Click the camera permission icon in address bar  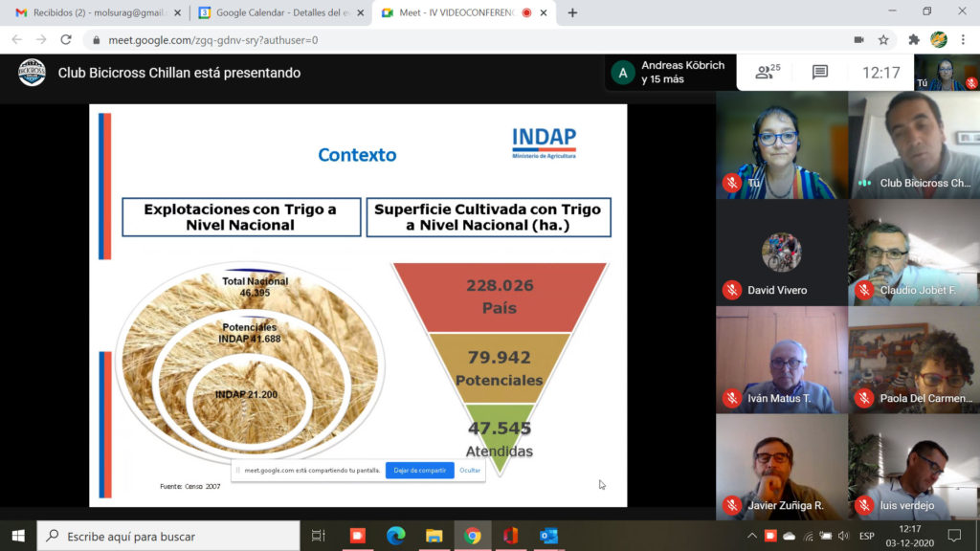pos(858,40)
